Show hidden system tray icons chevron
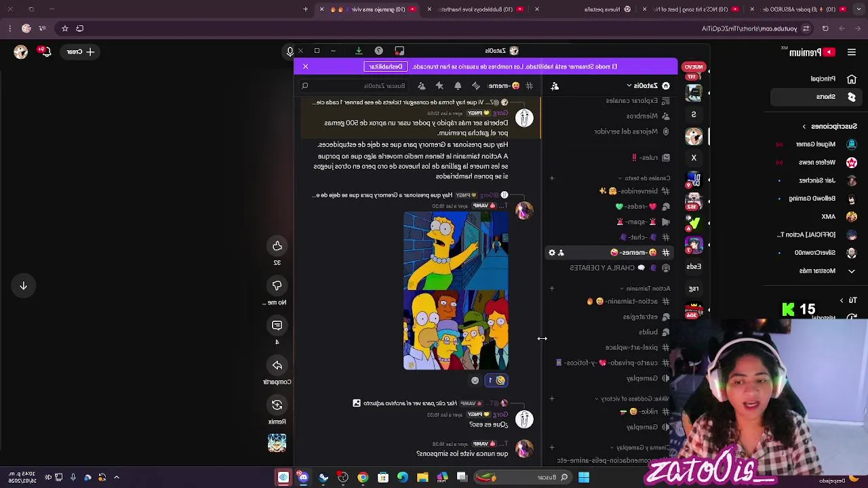The image size is (868, 488). 116,477
